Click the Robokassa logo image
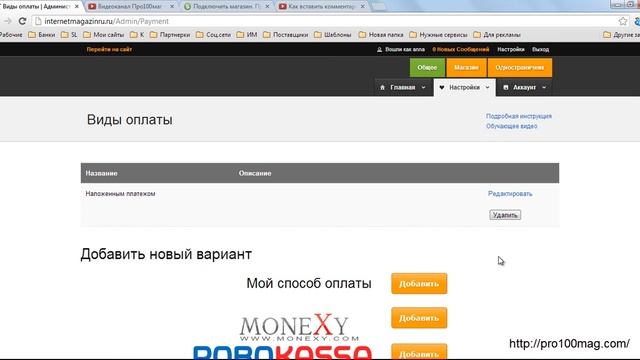This screenshot has width=640, height=360. [282, 352]
